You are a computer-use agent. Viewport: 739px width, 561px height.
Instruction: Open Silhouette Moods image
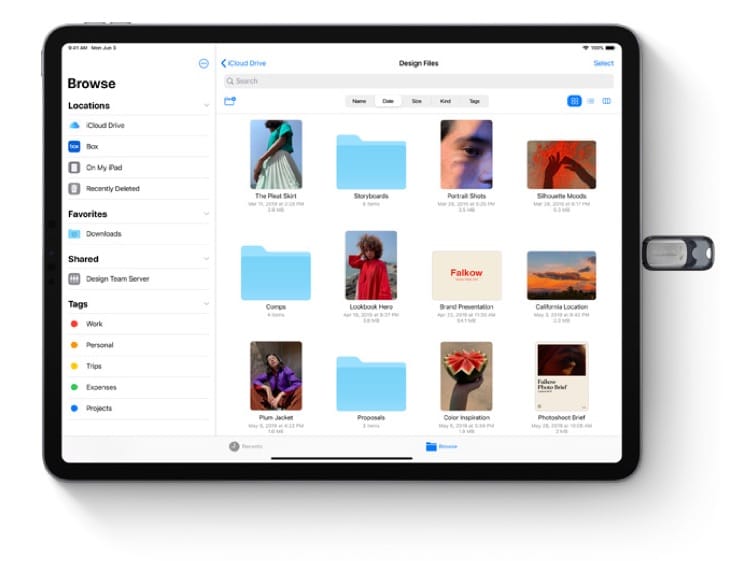[x=561, y=165]
